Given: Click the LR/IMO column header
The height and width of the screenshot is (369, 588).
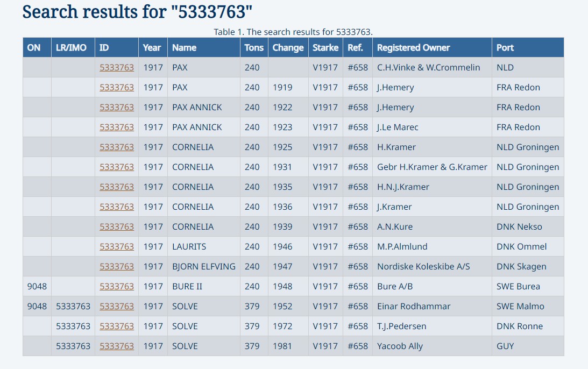Looking at the screenshot, I should (x=73, y=48).
